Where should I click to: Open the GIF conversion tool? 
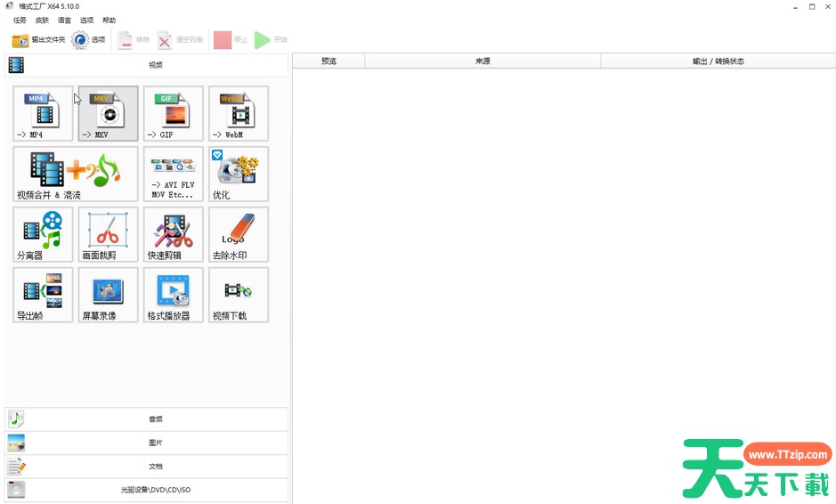pyautogui.click(x=173, y=113)
